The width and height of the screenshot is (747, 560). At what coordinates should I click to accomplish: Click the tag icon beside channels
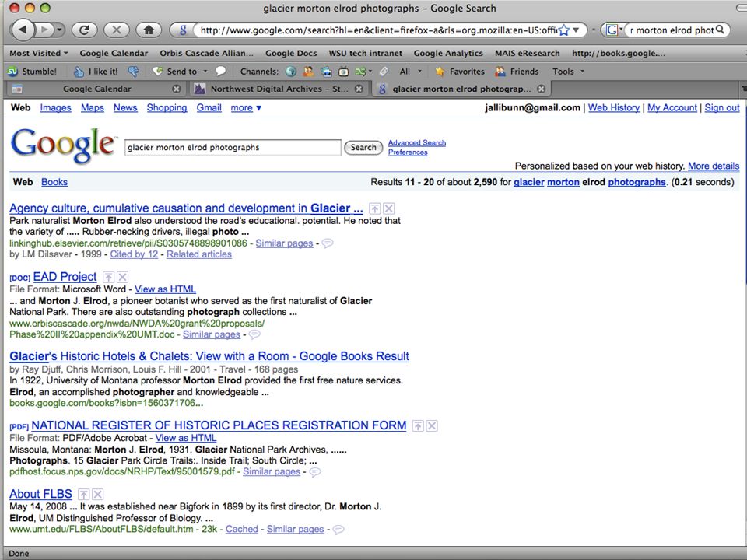click(x=384, y=72)
